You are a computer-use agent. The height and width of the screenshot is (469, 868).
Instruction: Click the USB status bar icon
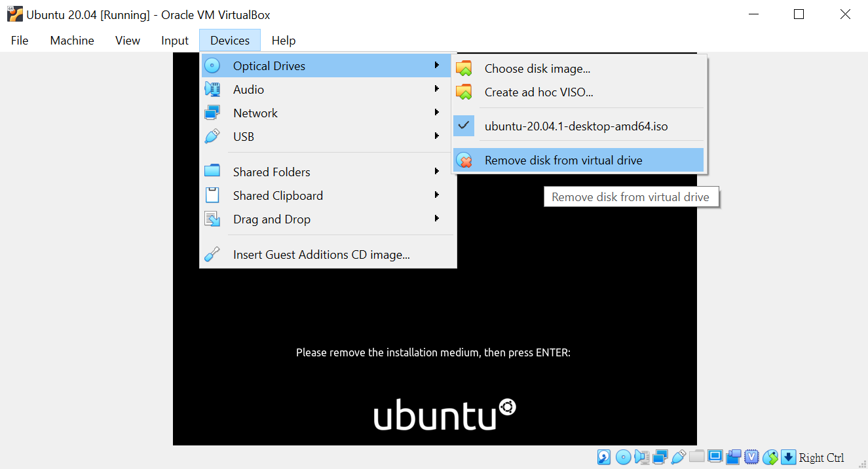pos(679,457)
